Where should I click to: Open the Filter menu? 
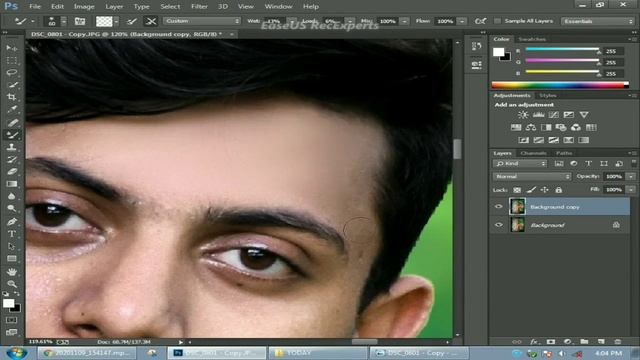click(199, 7)
